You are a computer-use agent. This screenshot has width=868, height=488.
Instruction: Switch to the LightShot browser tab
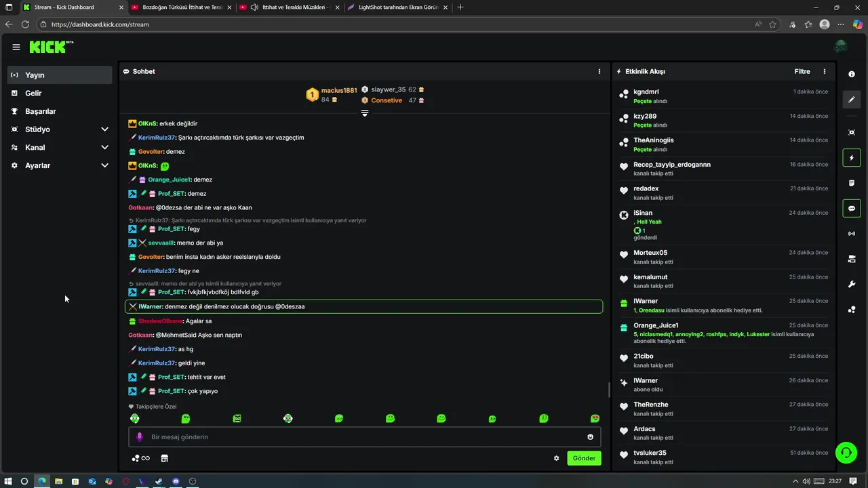click(397, 7)
